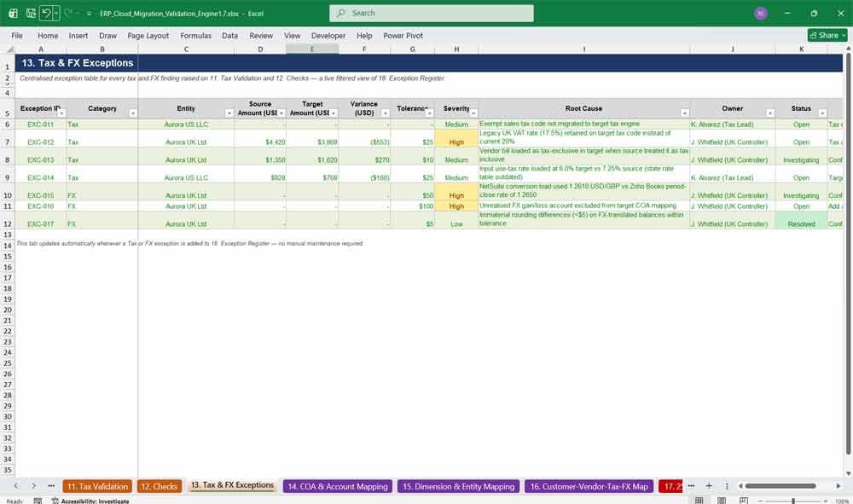Open the Variance (USD) filter dropdown
The height and width of the screenshot is (504, 853).
[386, 113]
